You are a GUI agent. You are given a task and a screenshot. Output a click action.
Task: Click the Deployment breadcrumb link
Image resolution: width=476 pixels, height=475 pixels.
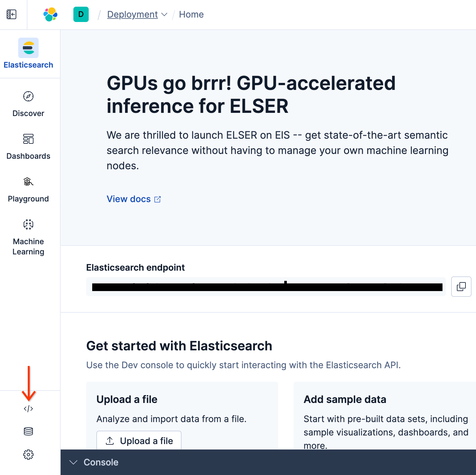(132, 14)
